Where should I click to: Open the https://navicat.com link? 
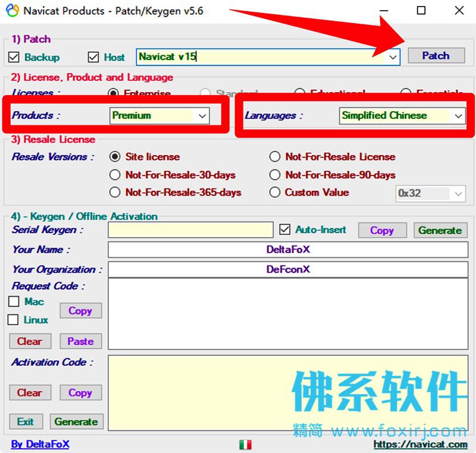421,444
